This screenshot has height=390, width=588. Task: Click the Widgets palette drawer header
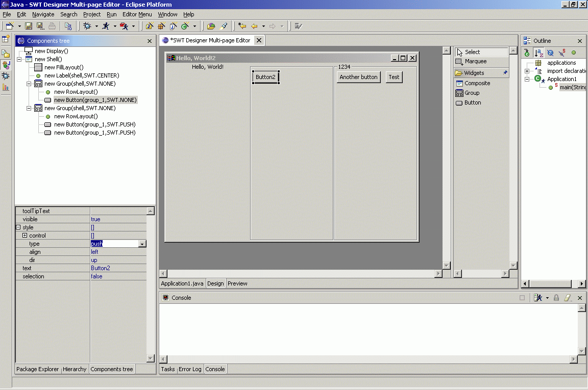(481, 73)
